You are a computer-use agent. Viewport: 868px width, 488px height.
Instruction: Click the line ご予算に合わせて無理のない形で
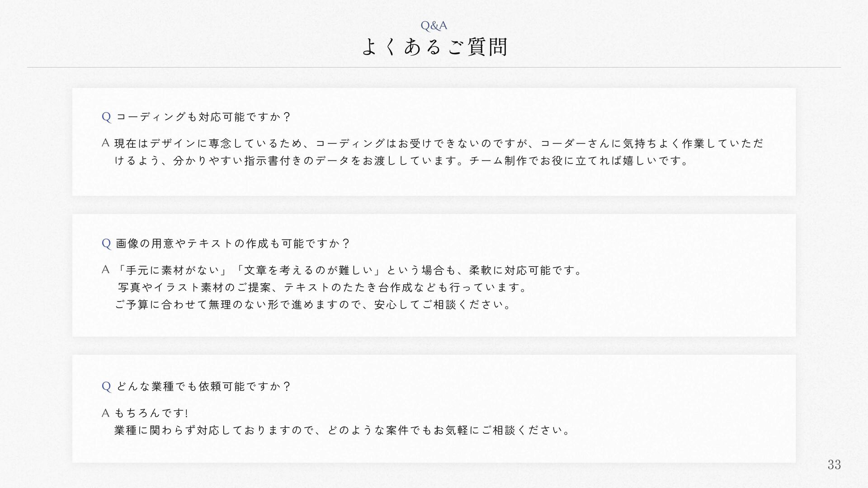[x=314, y=305]
